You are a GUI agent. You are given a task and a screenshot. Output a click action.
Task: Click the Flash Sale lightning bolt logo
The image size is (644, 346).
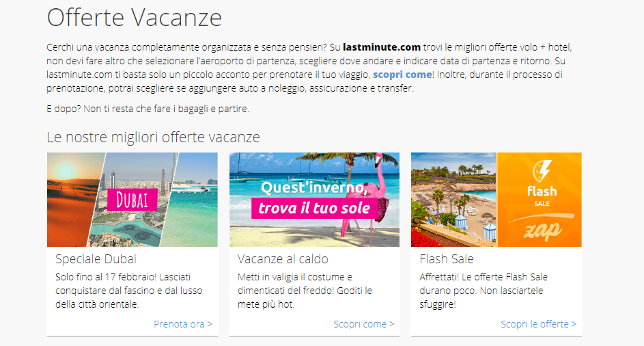tap(542, 171)
